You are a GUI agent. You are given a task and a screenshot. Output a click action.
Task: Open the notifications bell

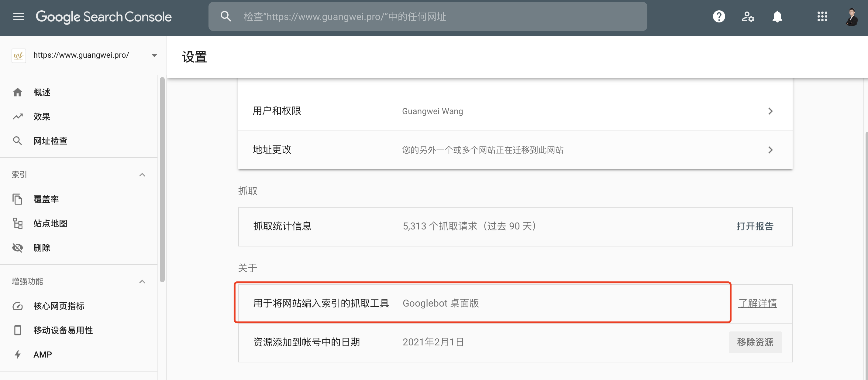point(777,16)
